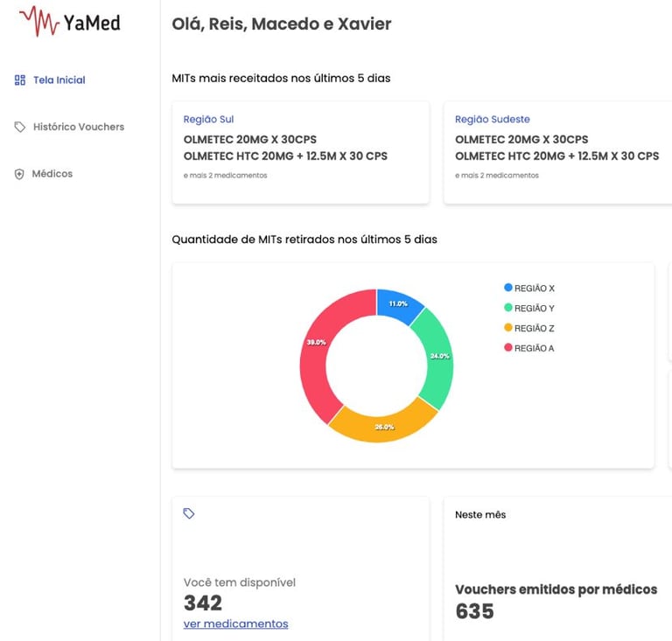Open the Tela Inicial menu item
This screenshot has width=672, height=641.
tap(59, 80)
